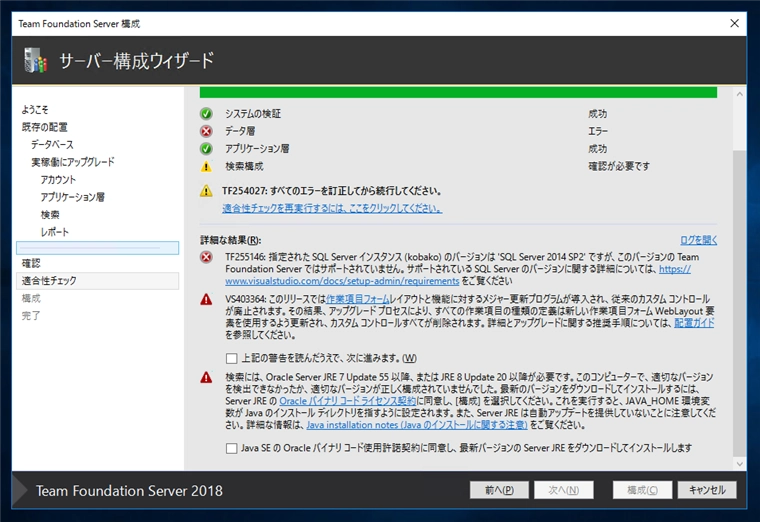Rerun readiness checks via the 適合性チェックを再実行 link
This screenshot has height=522, width=760.
tap(332, 208)
